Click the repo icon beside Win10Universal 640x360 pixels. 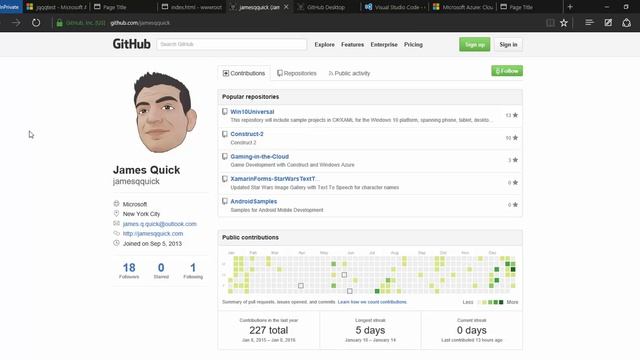(224, 111)
